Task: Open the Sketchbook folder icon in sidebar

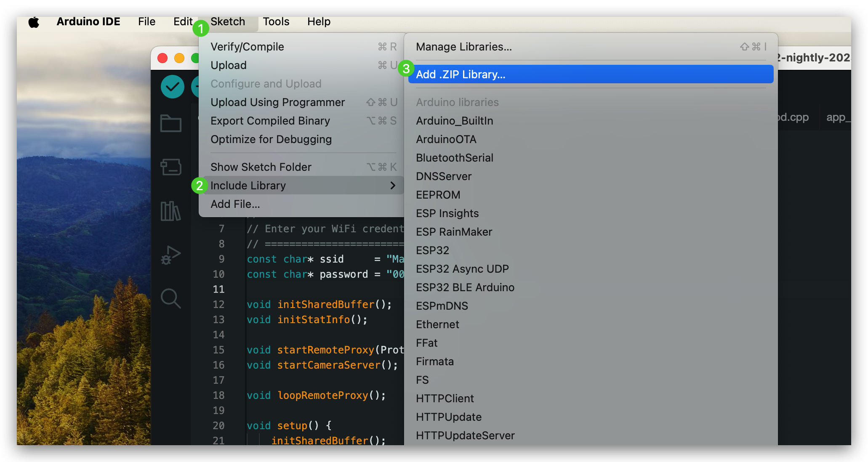Action: [171, 123]
